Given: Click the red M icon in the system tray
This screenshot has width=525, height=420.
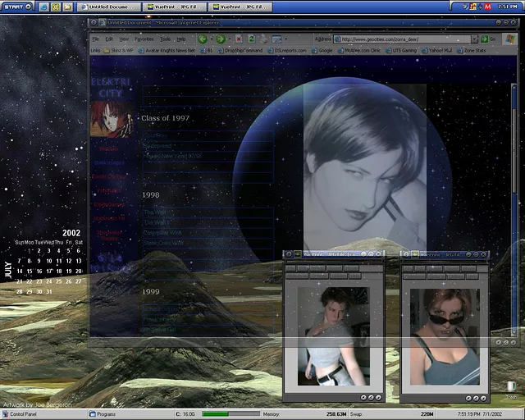Looking at the screenshot, I should pos(489,6).
